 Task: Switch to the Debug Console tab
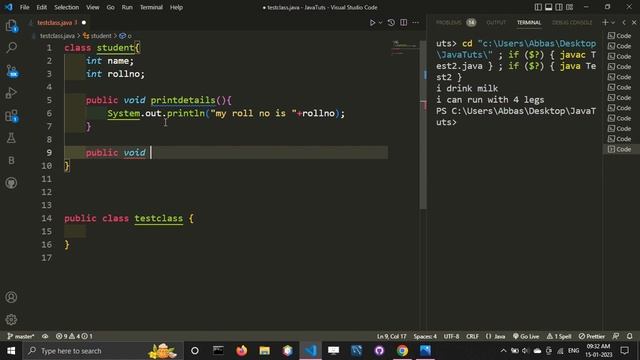coord(572,22)
